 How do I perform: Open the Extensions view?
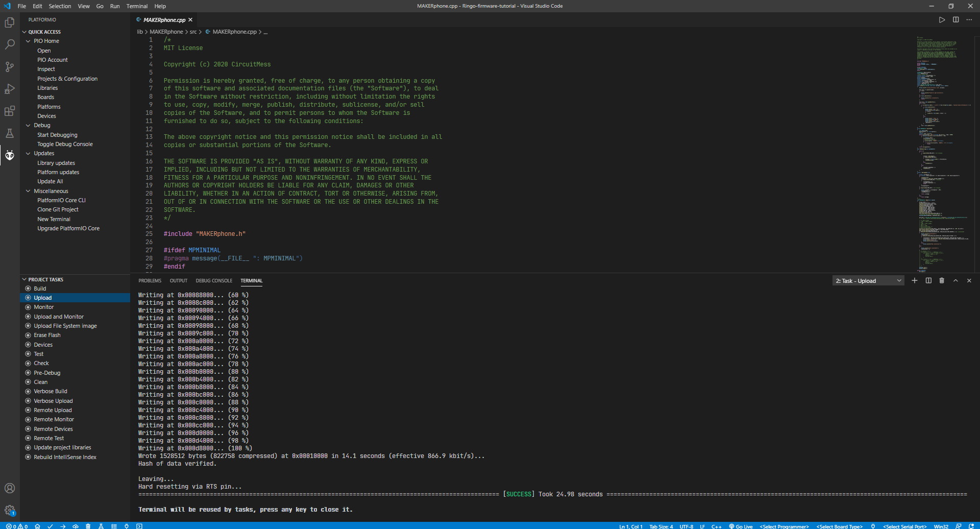[10, 111]
